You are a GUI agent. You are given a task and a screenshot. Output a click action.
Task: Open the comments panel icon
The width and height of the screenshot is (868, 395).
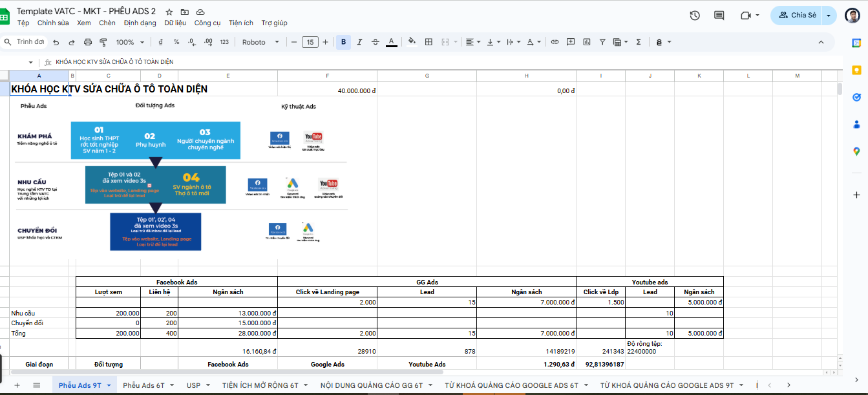719,16
